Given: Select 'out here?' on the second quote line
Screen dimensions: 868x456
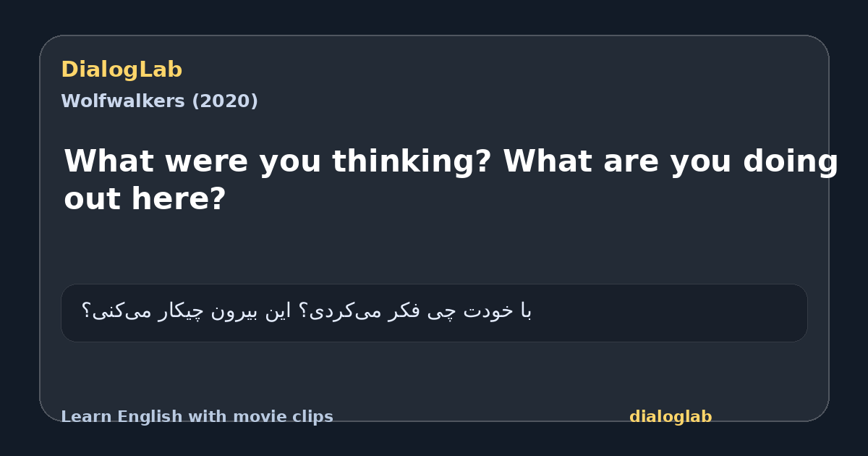Looking at the screenshot, I should pyautogui.click(x=145, y=199).
